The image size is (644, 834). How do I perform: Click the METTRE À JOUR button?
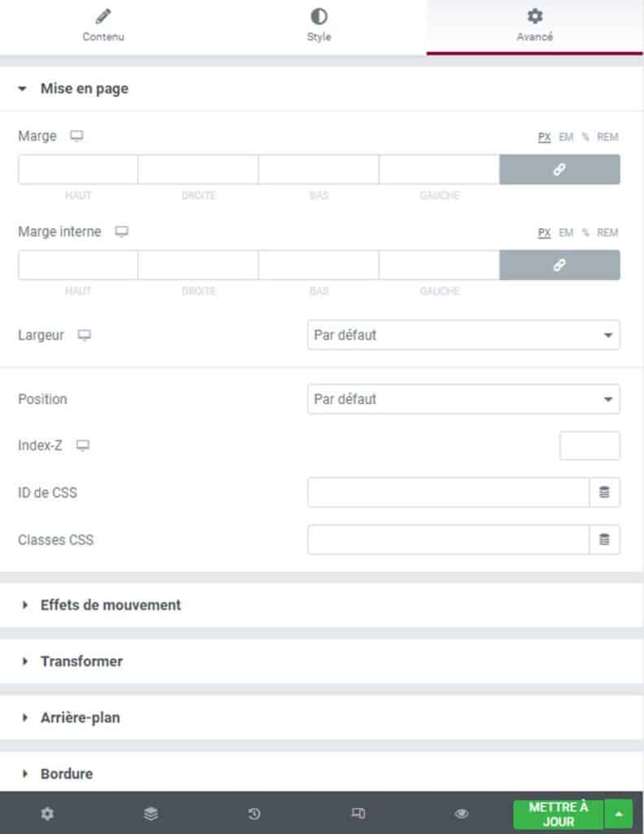(557, 813)
